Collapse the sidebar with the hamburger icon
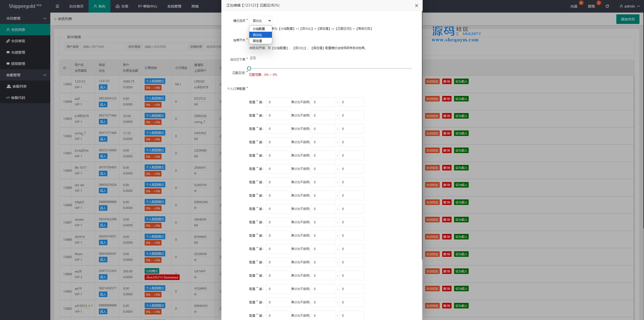 [x=57, y=6]
